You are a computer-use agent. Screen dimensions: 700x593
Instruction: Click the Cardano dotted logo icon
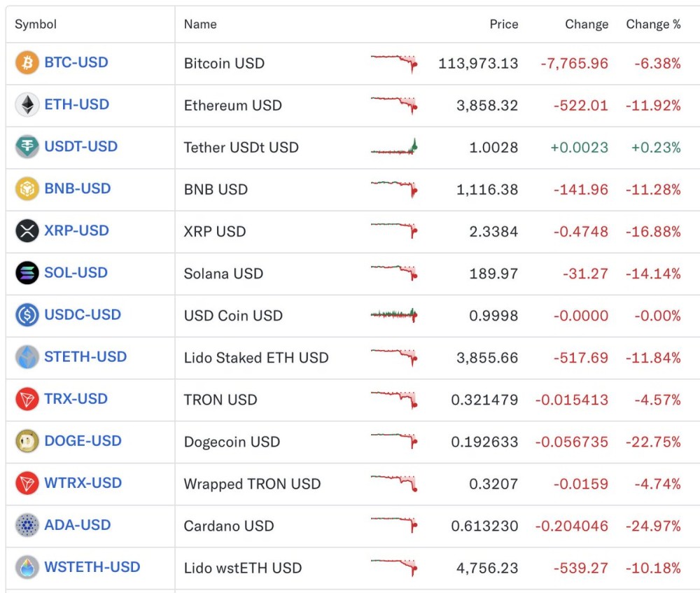point(27,525)
